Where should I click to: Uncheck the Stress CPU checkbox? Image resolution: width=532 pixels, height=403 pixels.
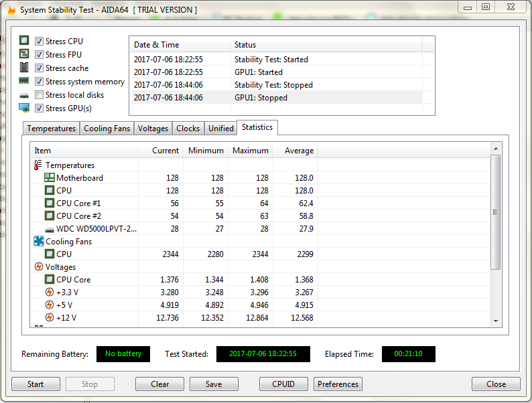click(x=39, y=41)
